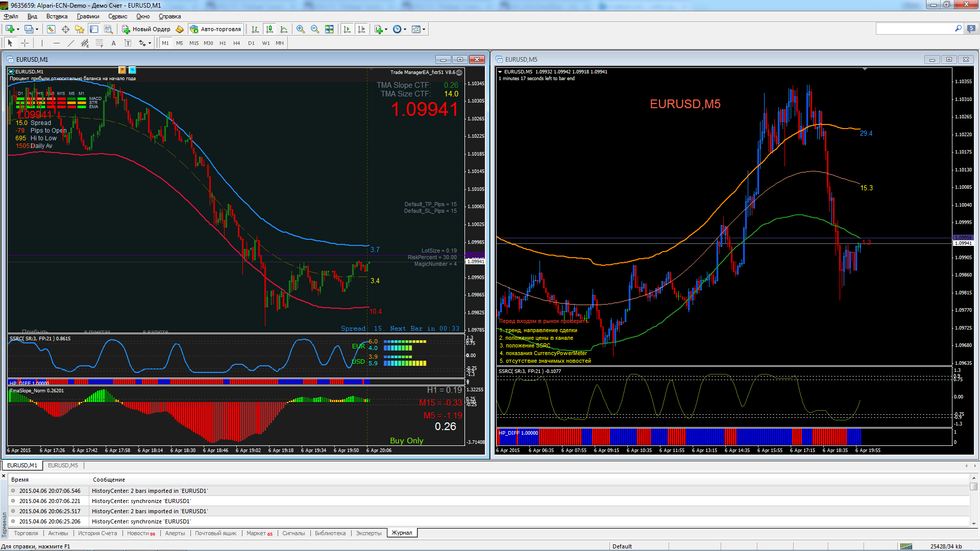Open the Вставка menu
The image size is (980, 551).
point(57,16)
